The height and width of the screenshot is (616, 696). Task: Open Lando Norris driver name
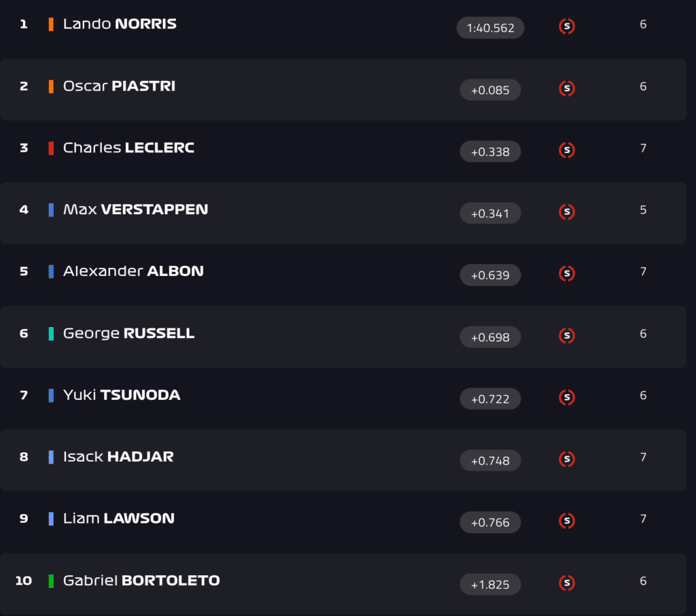coord(120,24)
